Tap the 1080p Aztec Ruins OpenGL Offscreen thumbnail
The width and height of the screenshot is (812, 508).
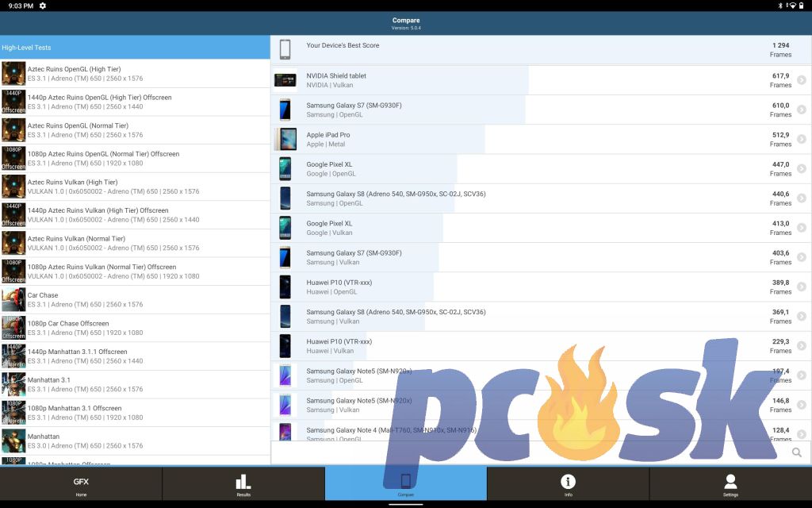pyautogui.click(x=13, y=158)
